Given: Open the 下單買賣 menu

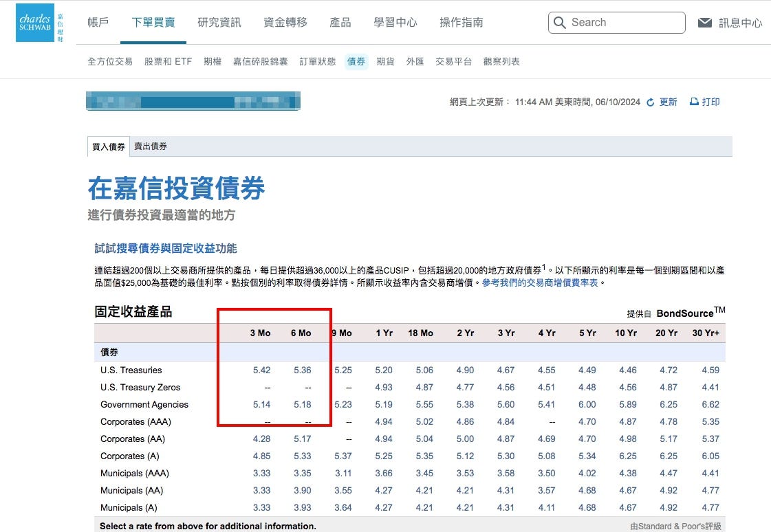Looking at the screenshot, I should click(x=153, y=21).
